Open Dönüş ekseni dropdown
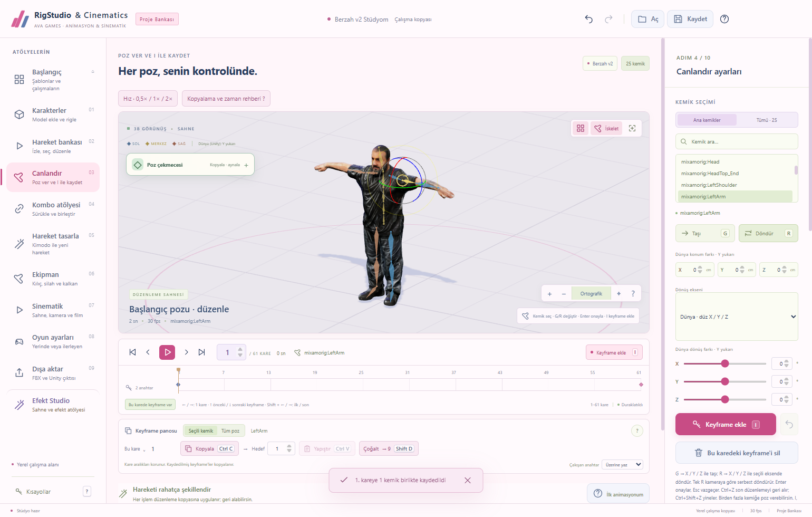This screenshot has width=812, height=517. click(737, 317)
